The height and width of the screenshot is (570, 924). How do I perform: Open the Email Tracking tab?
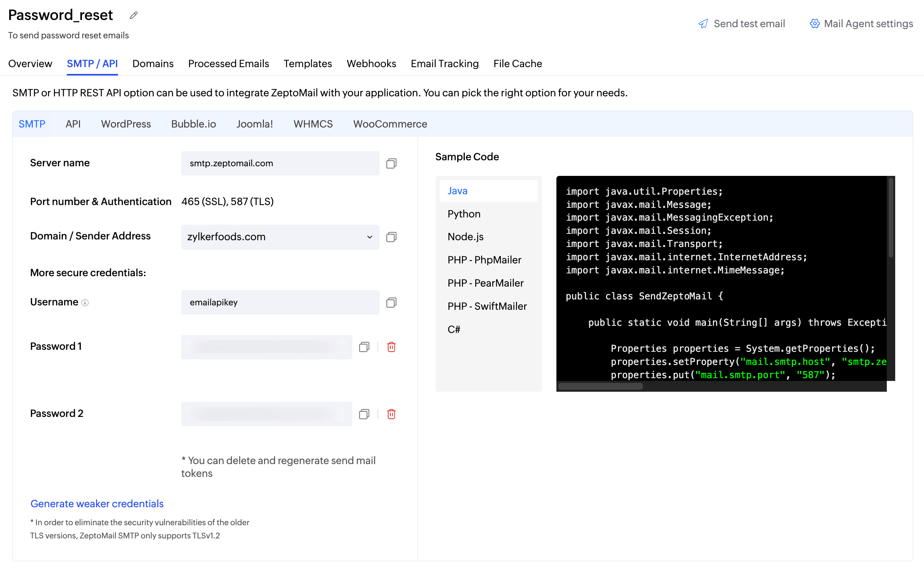(x=444, y=64)
